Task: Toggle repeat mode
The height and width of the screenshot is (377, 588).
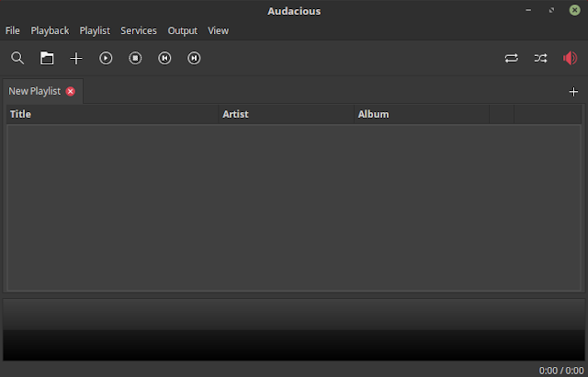Action: pos(512,58)
